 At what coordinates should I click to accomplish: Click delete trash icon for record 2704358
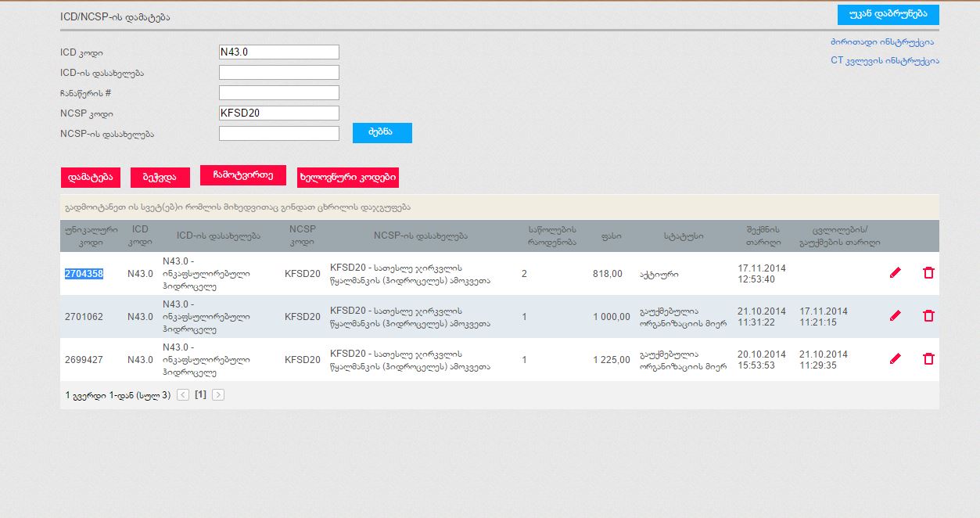point(928,273)
